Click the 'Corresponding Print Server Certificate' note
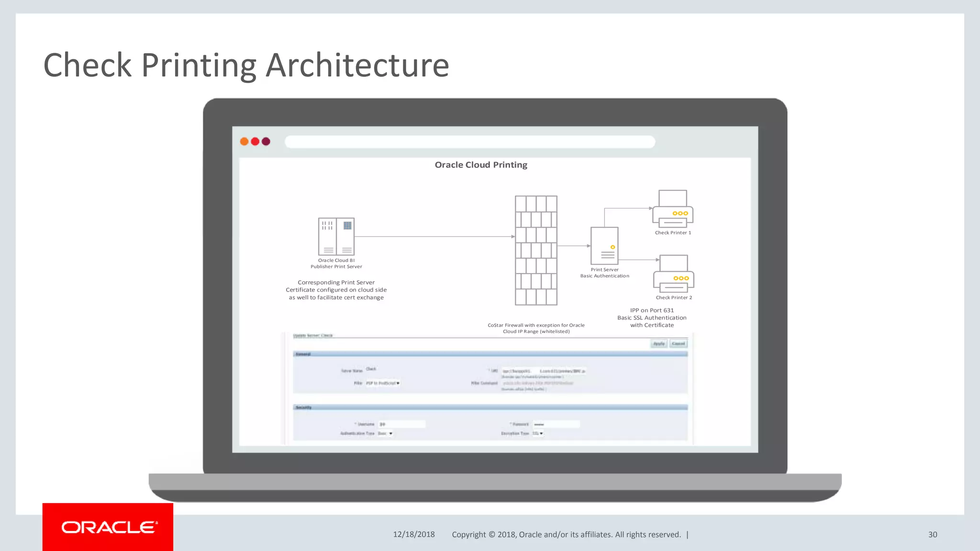Viewport: 980px width, 551px height. tap(336, 290)
